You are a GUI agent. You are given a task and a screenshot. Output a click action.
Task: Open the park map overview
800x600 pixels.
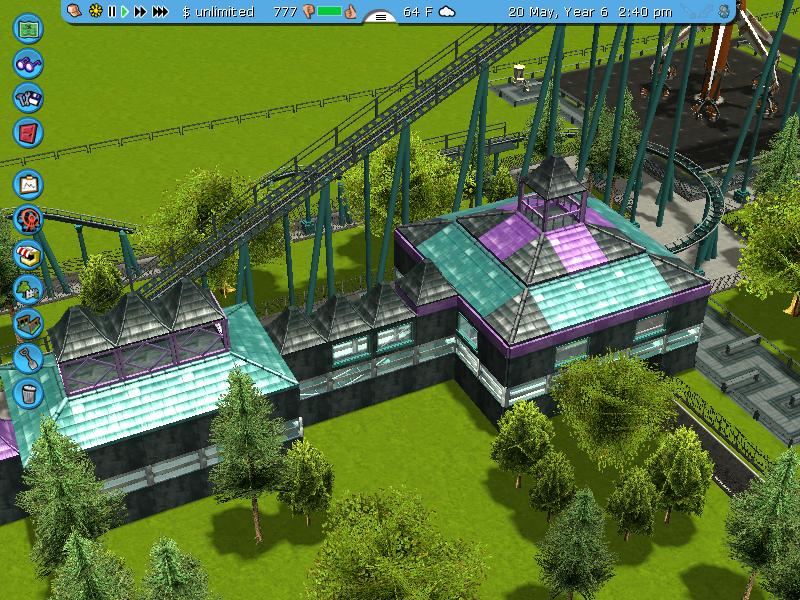click(x=28, y=29)
